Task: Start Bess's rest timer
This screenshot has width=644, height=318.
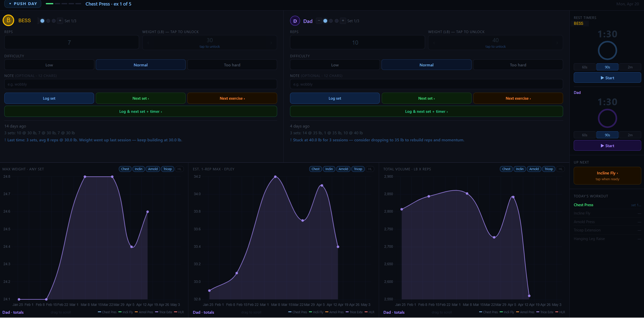Action: coord(607,78)
